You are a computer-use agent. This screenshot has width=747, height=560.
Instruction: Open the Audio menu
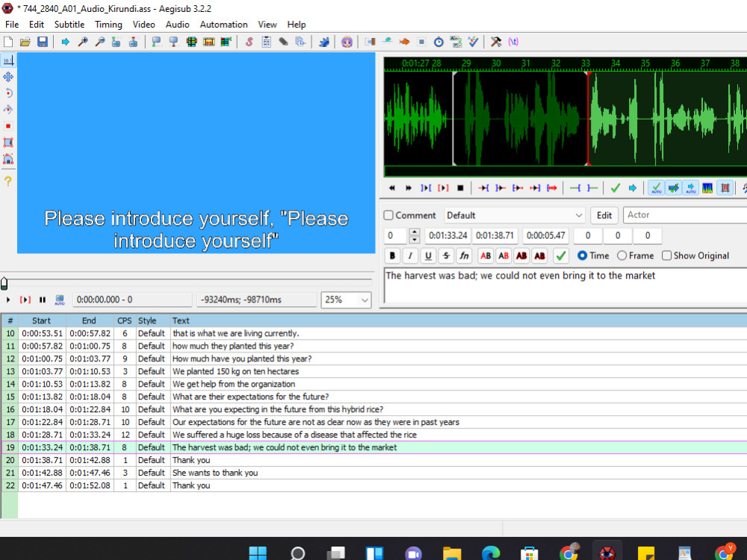(x=177, y=25)
